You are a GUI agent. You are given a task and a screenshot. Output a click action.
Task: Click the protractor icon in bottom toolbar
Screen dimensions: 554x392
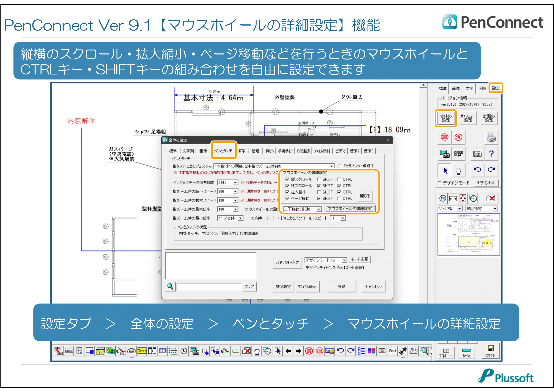[131, 351]
